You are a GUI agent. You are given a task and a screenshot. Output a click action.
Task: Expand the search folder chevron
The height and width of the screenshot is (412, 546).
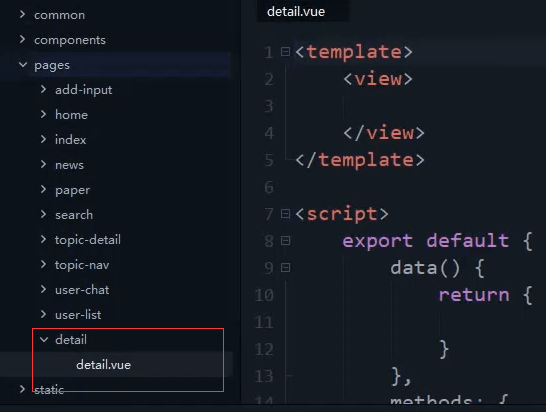(43, 214)
